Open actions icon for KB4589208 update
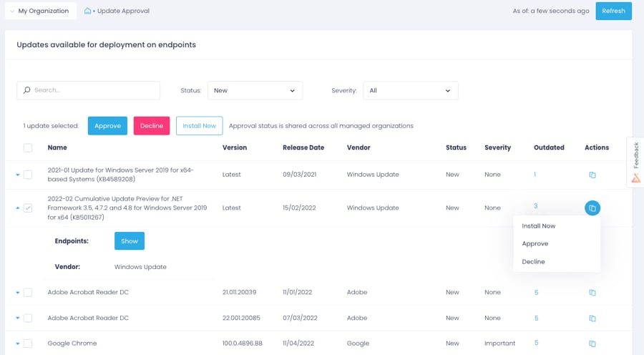Image resolution: width=644 pixels, height=355 pixels. click(x=592, y=175)
